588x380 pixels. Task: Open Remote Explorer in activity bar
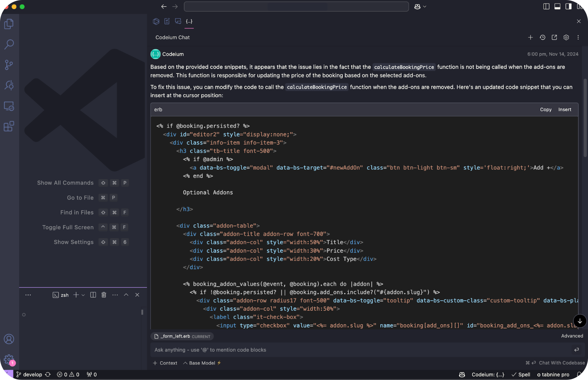pyautogui.click(x=9, y=106)
